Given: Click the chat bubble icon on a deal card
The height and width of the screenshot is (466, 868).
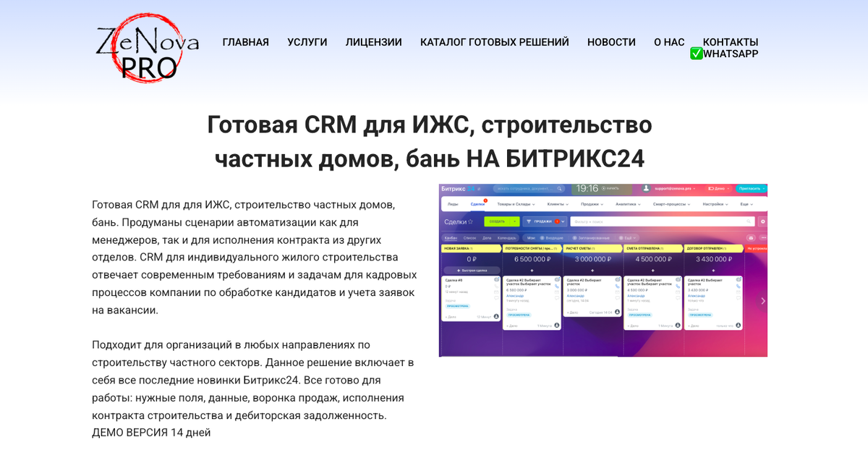Looking at the screenshot, I should (496, 297).
